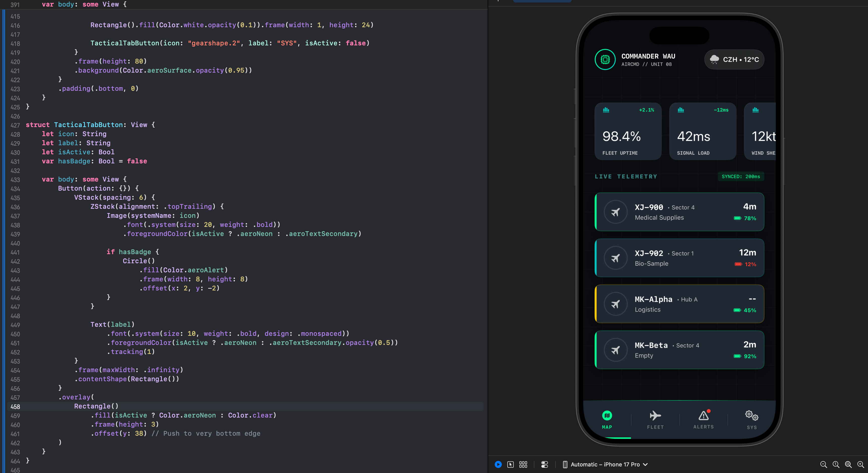This screenshot has height=473, width=868.
Task: Switch to selectable preview mode
Action: [510, 464]
